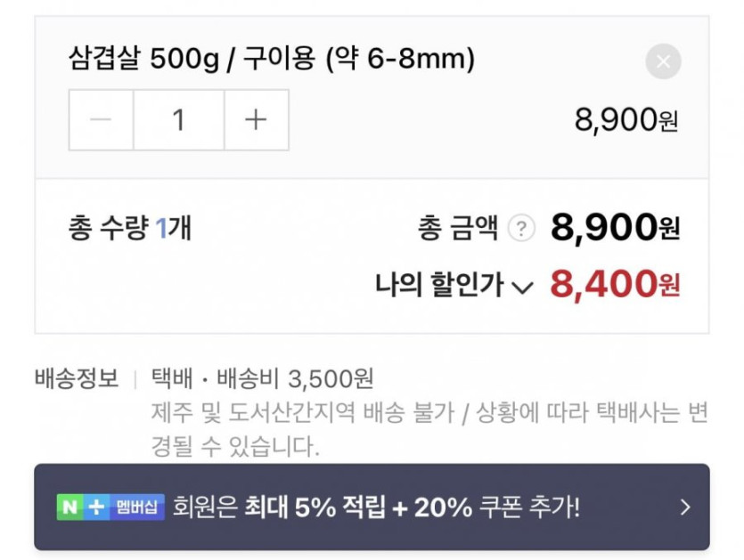Remove the 삼겹살 500g option with X
The image size is (744, 560).
pyautogui.click(x=663, y=61)
